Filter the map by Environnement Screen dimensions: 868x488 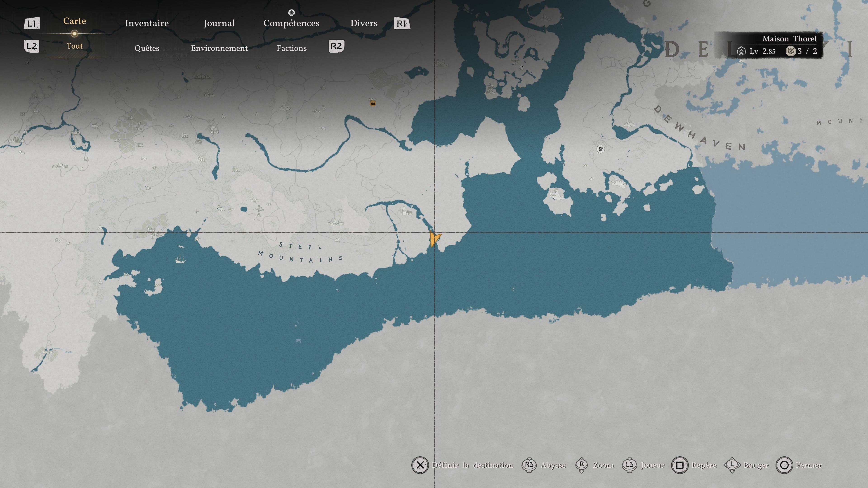(219, 48)
